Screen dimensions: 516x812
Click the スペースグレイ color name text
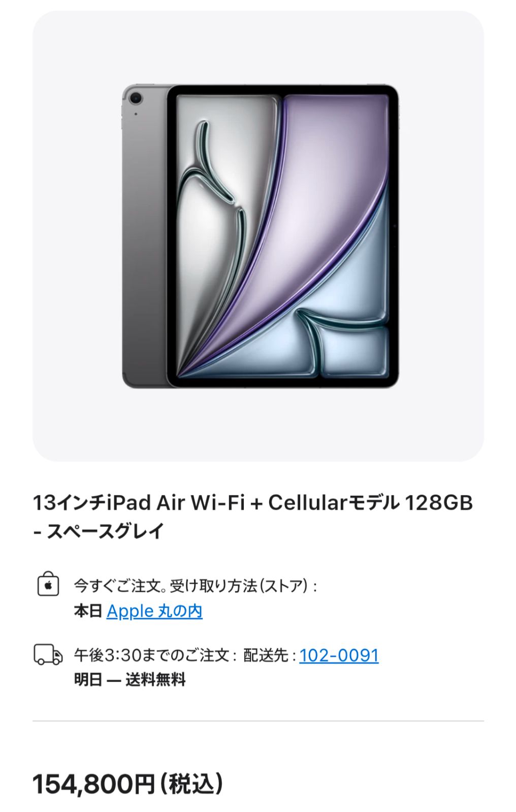click(x=106, y=531)
